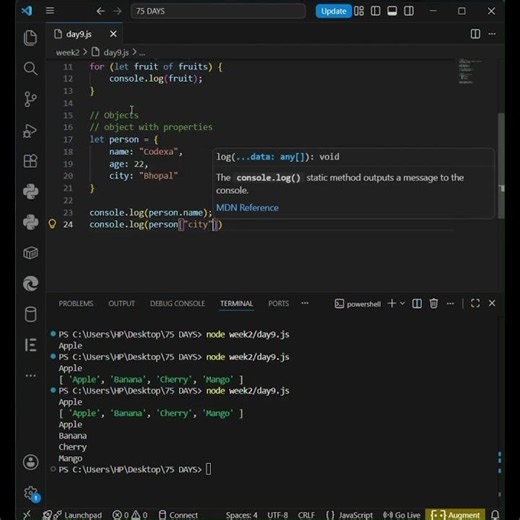Screen dimensions: 520x520
Task: Click the second Python icon in activity bar
Action: [30, 222]
